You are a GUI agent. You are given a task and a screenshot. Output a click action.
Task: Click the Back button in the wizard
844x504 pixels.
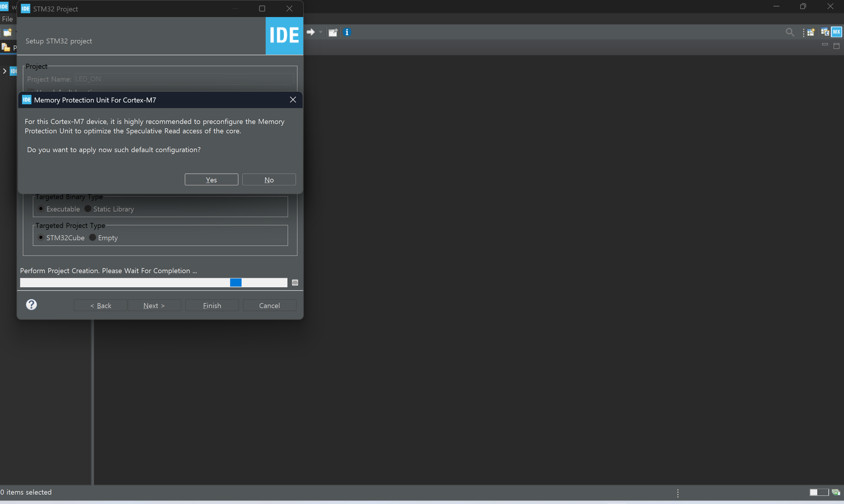(x=101, y=305)
